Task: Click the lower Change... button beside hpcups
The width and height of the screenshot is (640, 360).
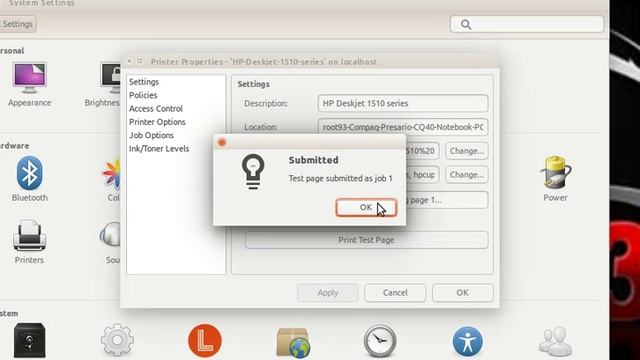Action: point(467,175)
